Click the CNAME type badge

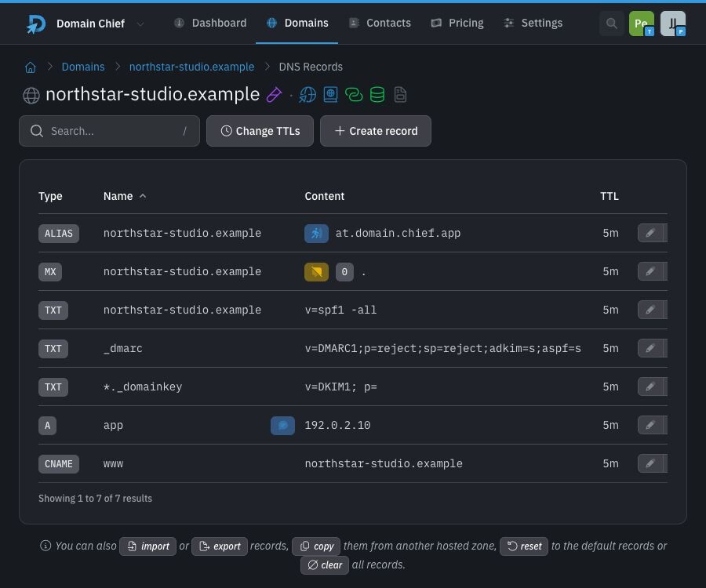click(x=59, y=464)
